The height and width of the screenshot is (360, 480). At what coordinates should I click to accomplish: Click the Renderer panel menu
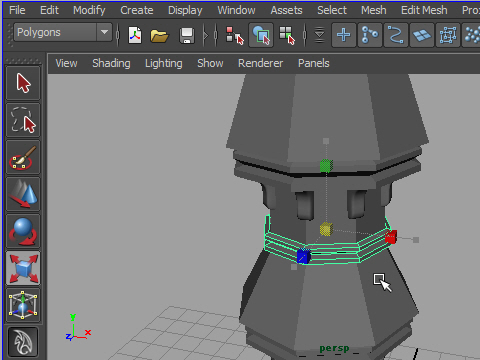260,63
